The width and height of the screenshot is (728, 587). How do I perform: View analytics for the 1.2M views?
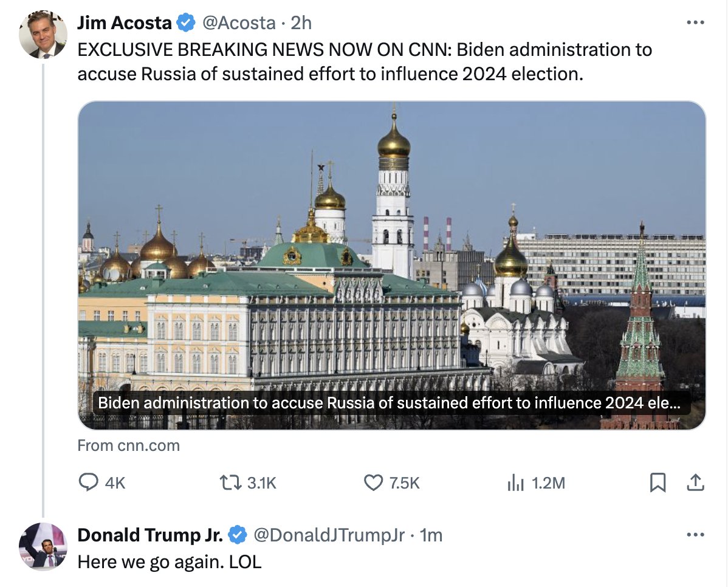pos(515,483)
